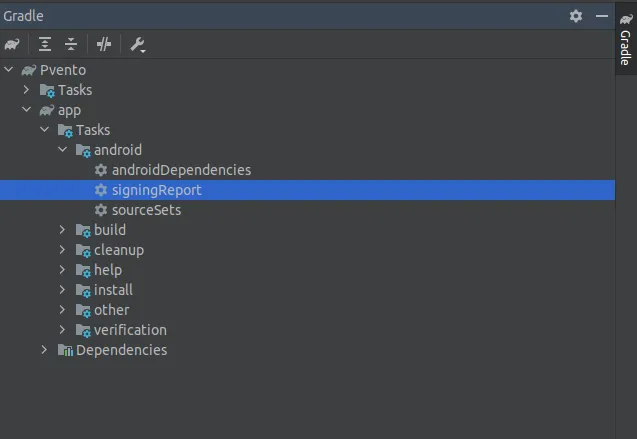
Task: Select the androidDependencies task
Action: [181, 170]
